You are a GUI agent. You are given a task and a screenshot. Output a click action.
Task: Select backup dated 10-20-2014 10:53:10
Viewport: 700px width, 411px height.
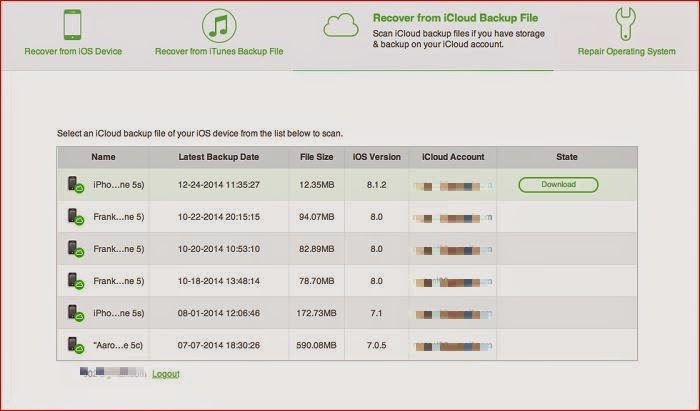pos(219,249)
